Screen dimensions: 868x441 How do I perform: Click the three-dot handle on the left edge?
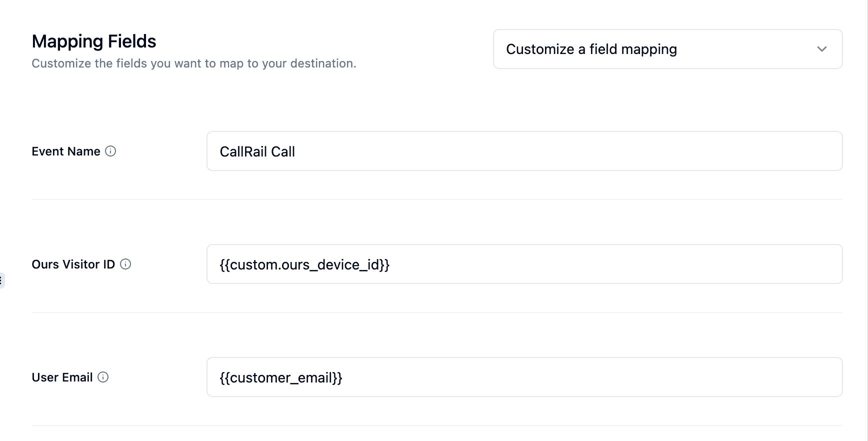point(1,280)
